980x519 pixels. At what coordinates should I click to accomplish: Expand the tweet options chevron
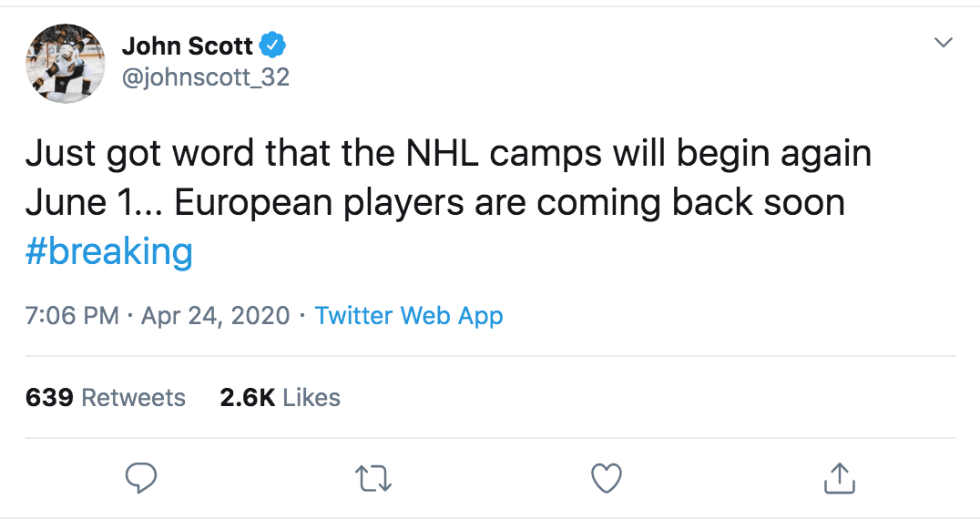944,43
